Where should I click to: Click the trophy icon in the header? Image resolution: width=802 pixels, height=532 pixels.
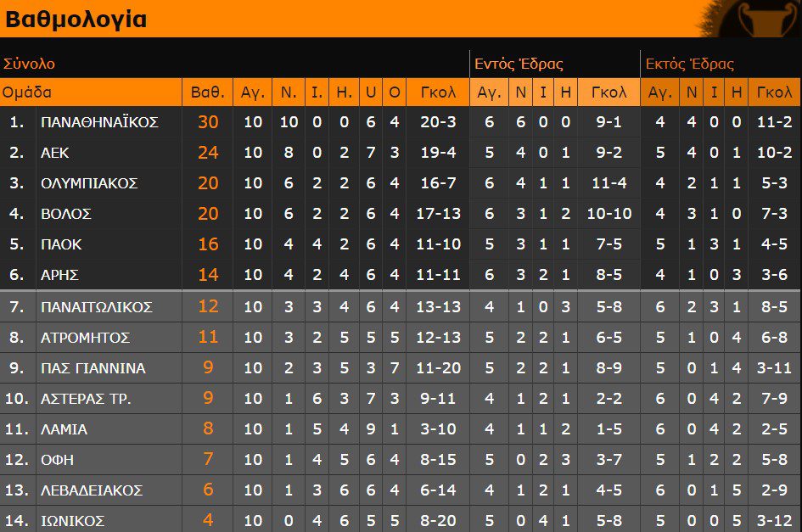[x=760, y=20]
